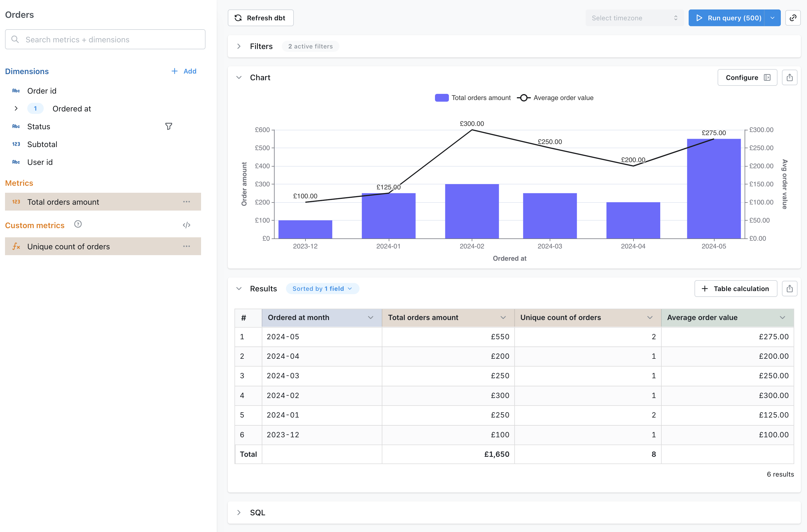
Task: Click the Table calculation button
Action: coord(735,288)
